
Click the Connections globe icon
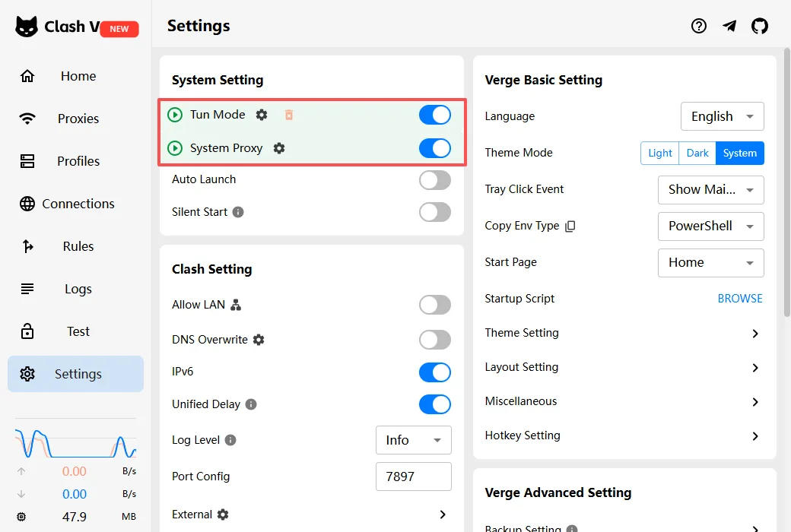[27, 204]
